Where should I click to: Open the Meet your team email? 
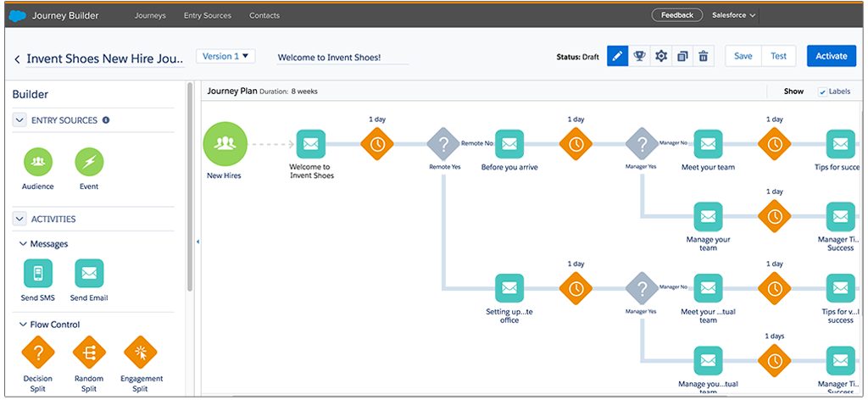click(708, 144)
